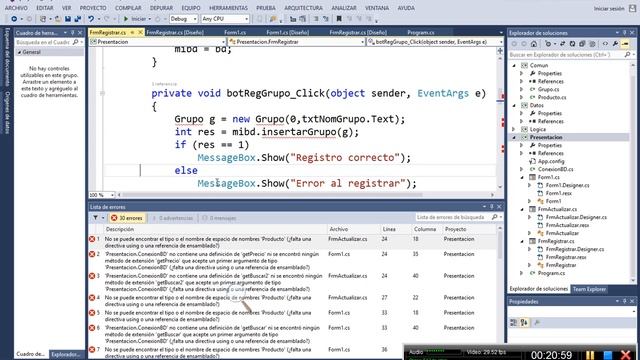Screen dimensions: 640x360
Task: Click the bookmark icon in the toolbar
Action: 339,19
